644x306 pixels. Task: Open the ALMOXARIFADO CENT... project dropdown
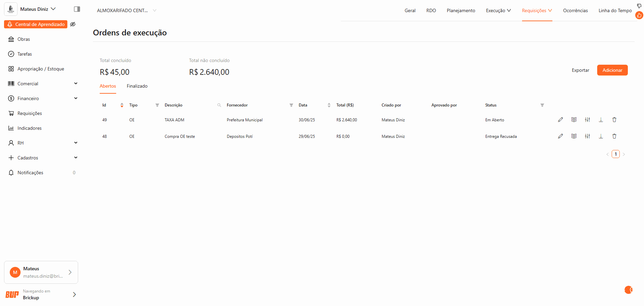click(x=126, y=10)
